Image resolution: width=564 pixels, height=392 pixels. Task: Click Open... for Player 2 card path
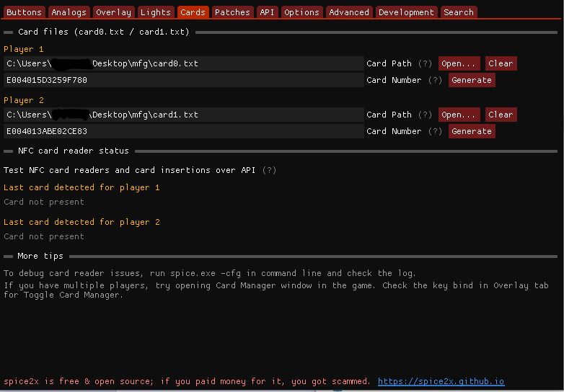point(459,115)
